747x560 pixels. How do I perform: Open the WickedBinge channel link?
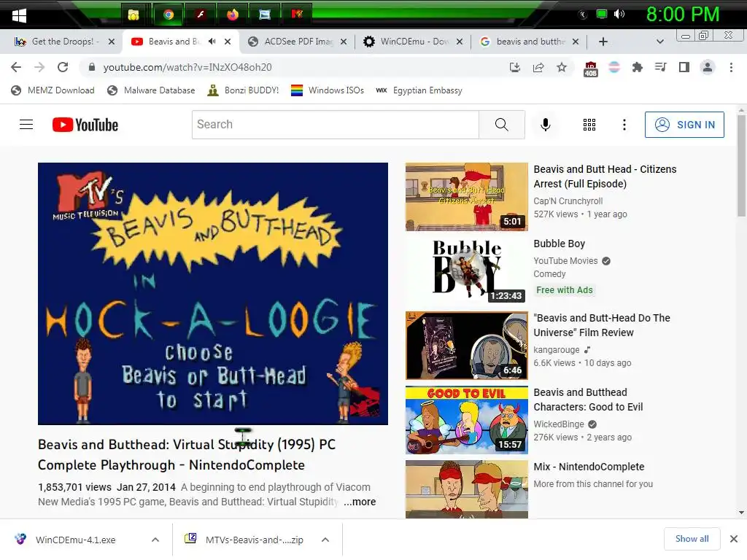[559, 424]
